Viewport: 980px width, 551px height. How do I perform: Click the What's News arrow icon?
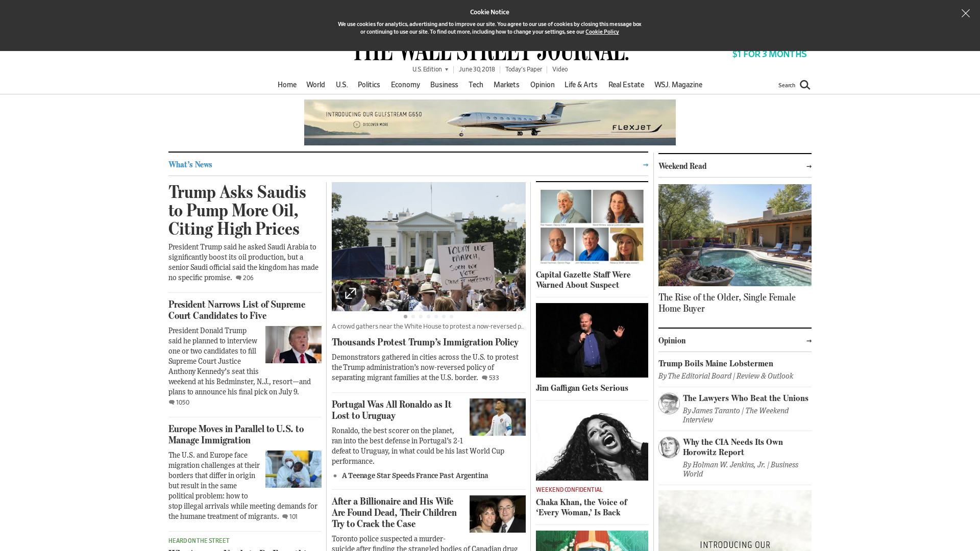645,165
